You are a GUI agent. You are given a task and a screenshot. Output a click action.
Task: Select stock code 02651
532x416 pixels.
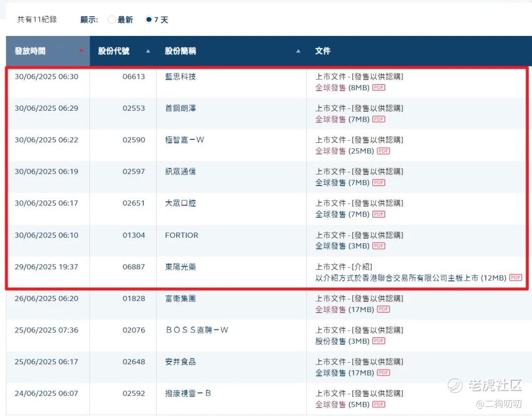[133, 203]
